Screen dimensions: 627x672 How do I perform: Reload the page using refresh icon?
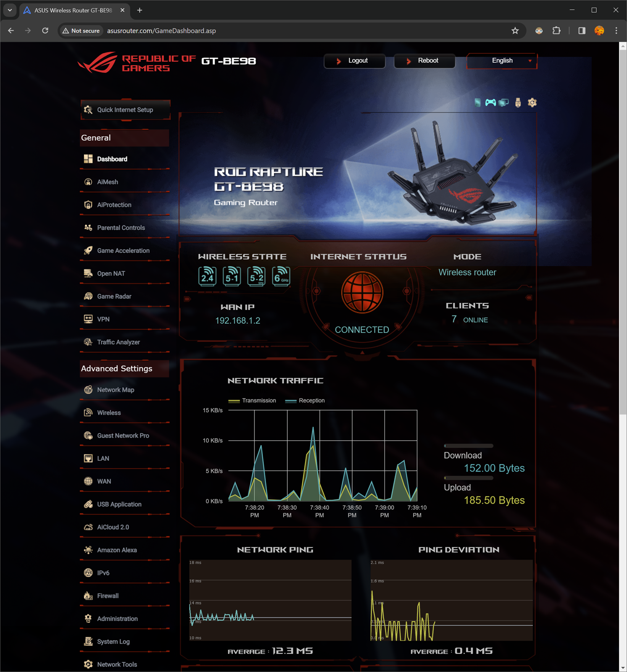point(45,31)
